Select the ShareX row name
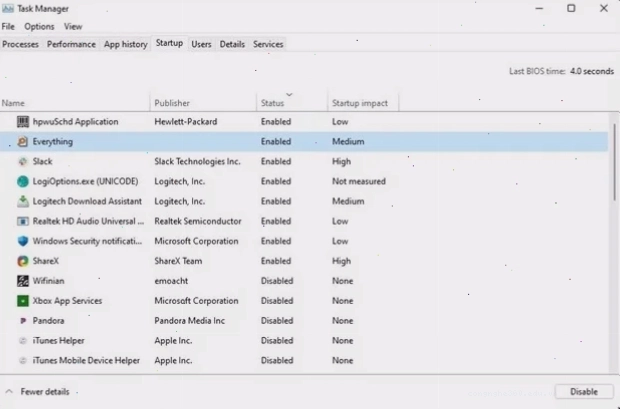The width and height of the screenshot is (620, 410). tap(46, 261)
